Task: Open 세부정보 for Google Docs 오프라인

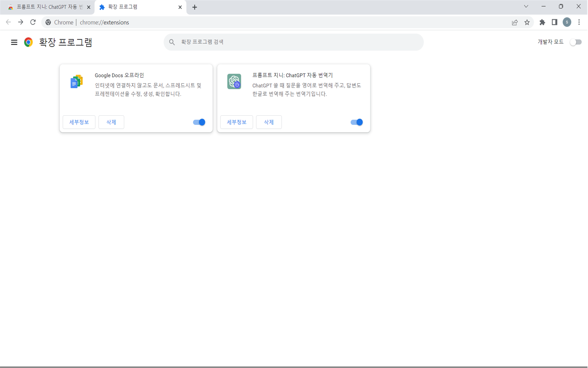Action: click(79, 122)
